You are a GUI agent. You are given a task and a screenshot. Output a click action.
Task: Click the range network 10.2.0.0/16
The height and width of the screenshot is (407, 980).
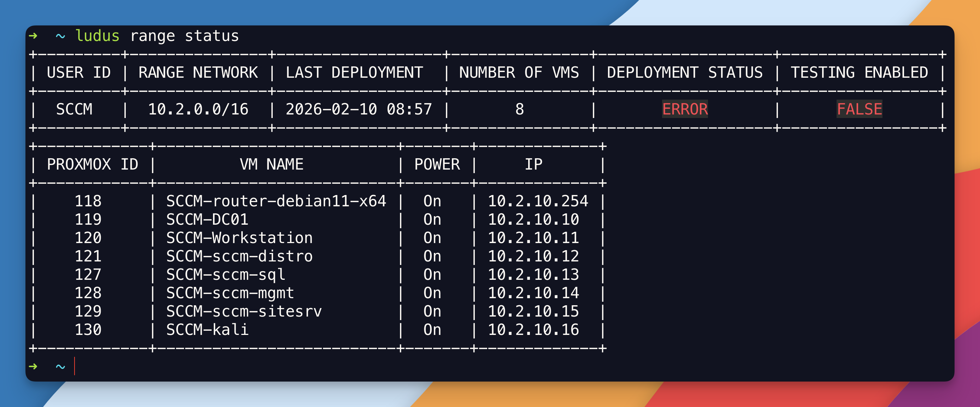[198, 109]
